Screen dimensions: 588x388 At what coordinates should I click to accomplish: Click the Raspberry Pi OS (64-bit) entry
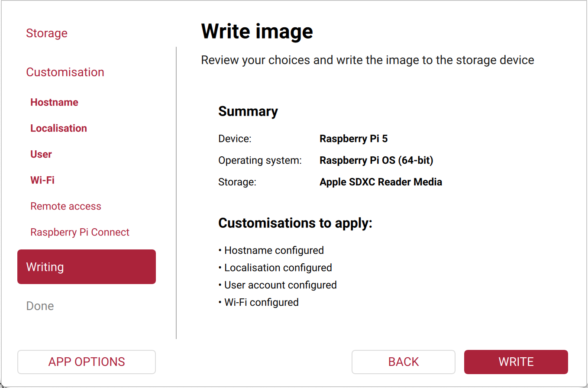coord(376,160)
